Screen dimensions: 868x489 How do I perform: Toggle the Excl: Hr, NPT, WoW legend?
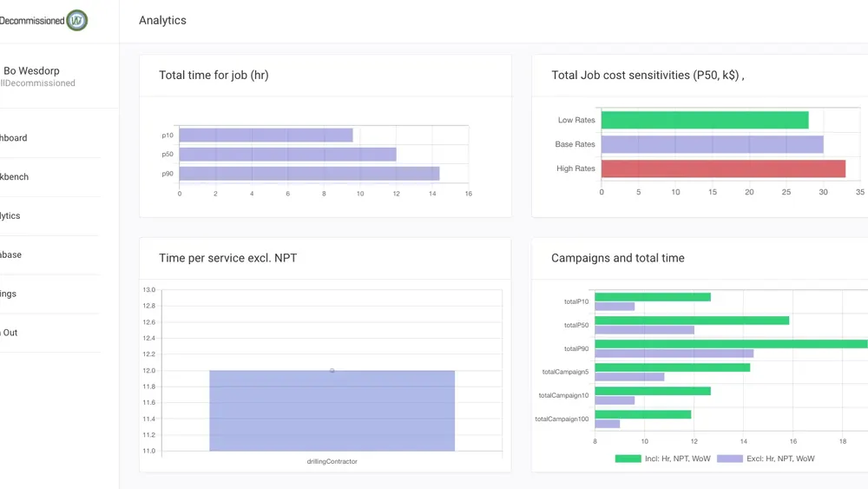pos(766,459)
